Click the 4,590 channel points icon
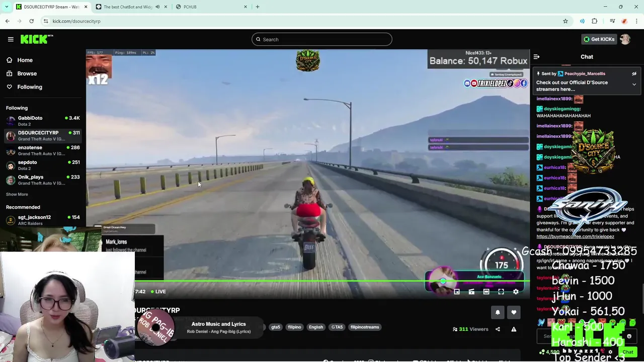Image resolution: width=644 pixels, height=362 pixels. (x=541, y=352)
